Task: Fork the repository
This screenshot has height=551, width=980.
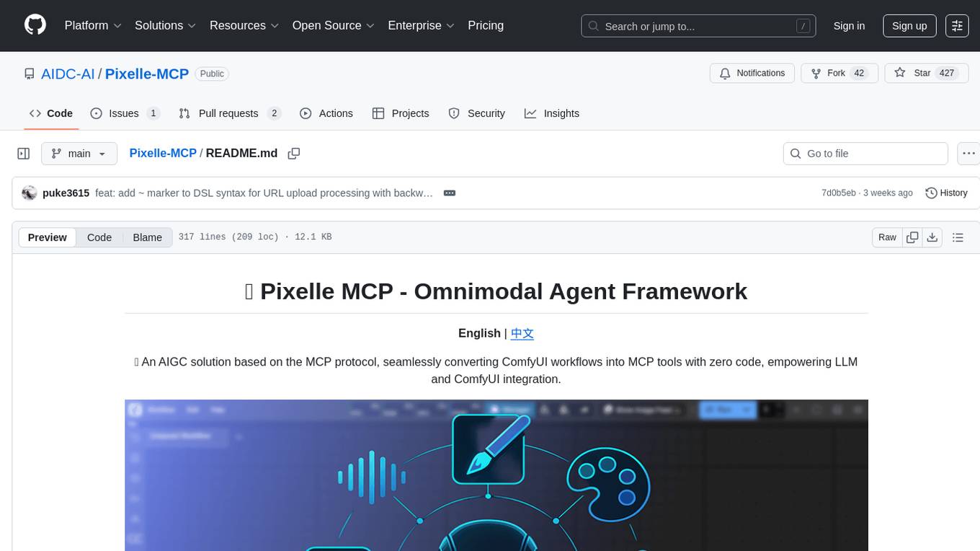Action: pos(839,74)
